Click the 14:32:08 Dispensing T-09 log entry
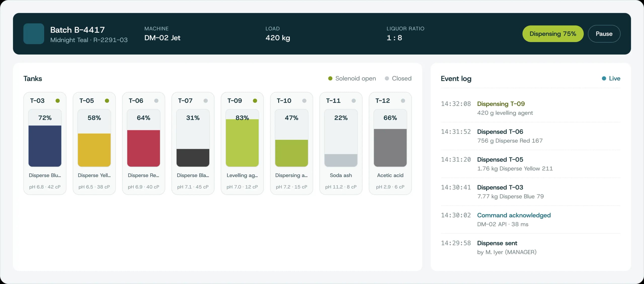 point(530,108)
